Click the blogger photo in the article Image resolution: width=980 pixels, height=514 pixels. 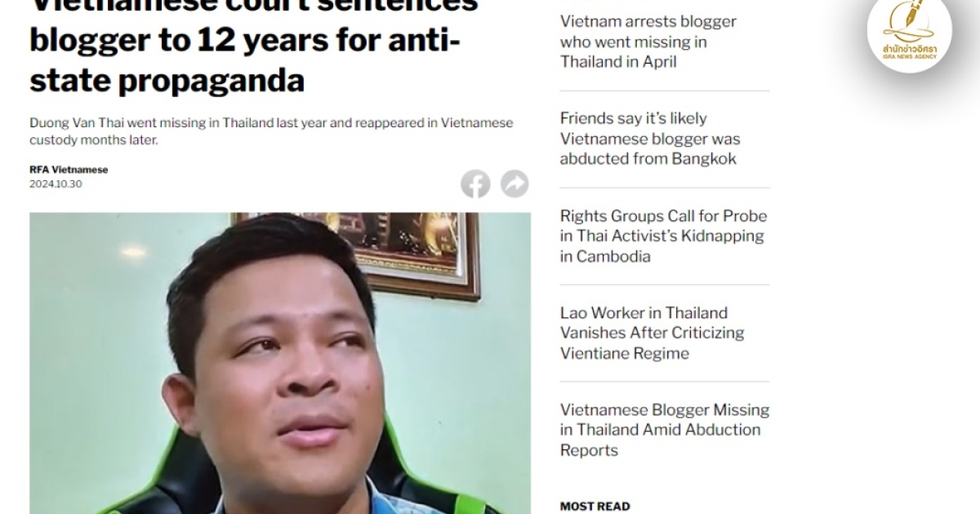280,363
